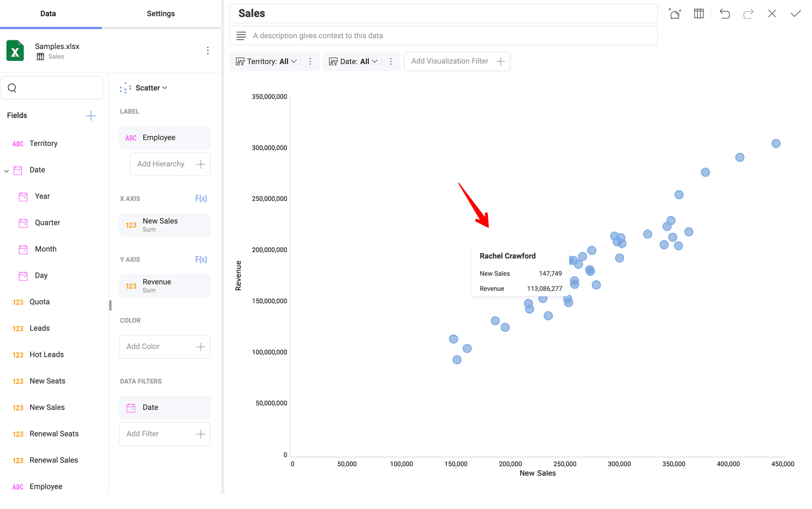Click the lowest scatter data point
Screen dimensions: 812x509
point(457,360)
